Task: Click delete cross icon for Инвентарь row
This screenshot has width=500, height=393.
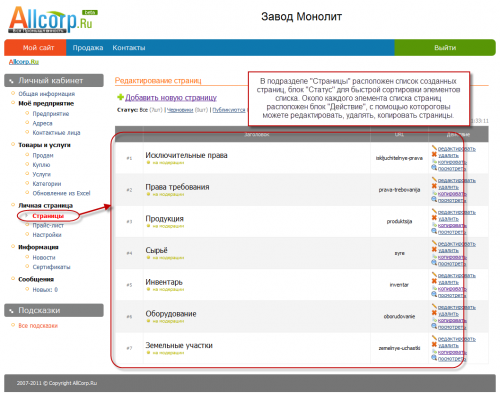Action: tap(434, 281)
